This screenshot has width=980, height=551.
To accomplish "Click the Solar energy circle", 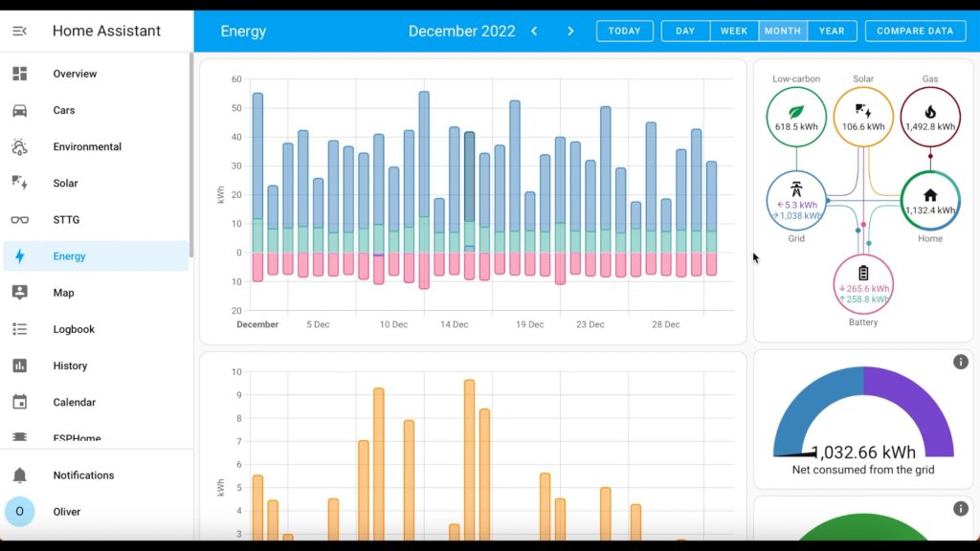I will pyautogui.click(x=863, y=117).
